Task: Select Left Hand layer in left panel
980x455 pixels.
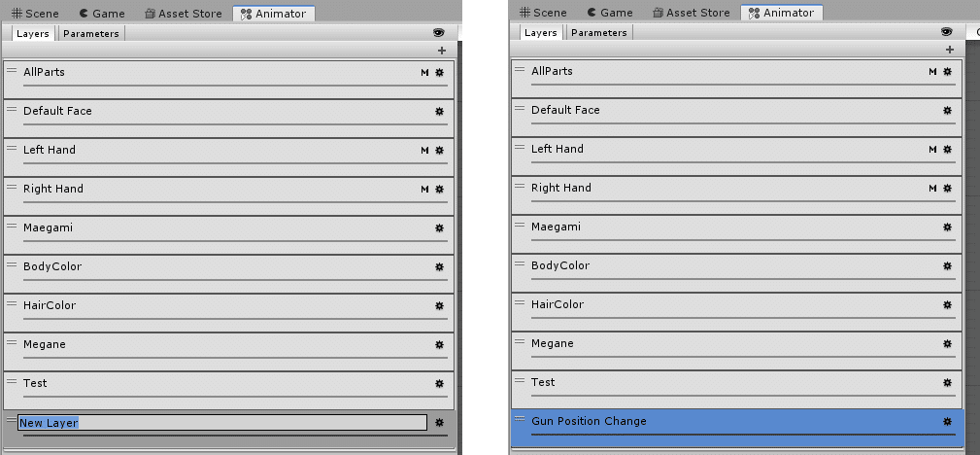Action: coord(229,157)
